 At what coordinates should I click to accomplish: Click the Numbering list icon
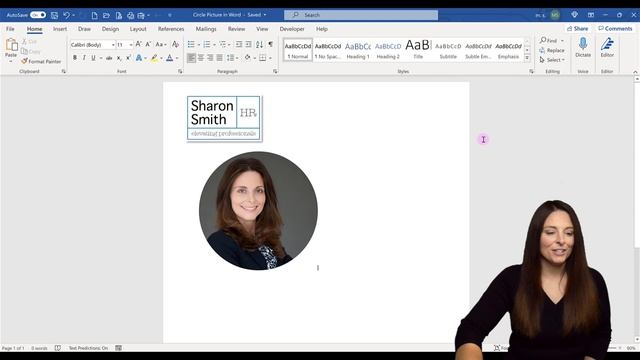[207, 44]
